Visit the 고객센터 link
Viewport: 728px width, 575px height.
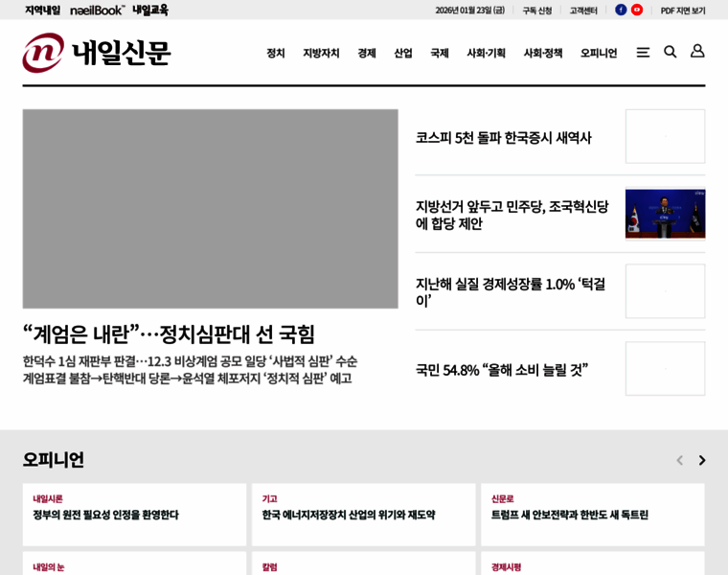pos(583,11)
